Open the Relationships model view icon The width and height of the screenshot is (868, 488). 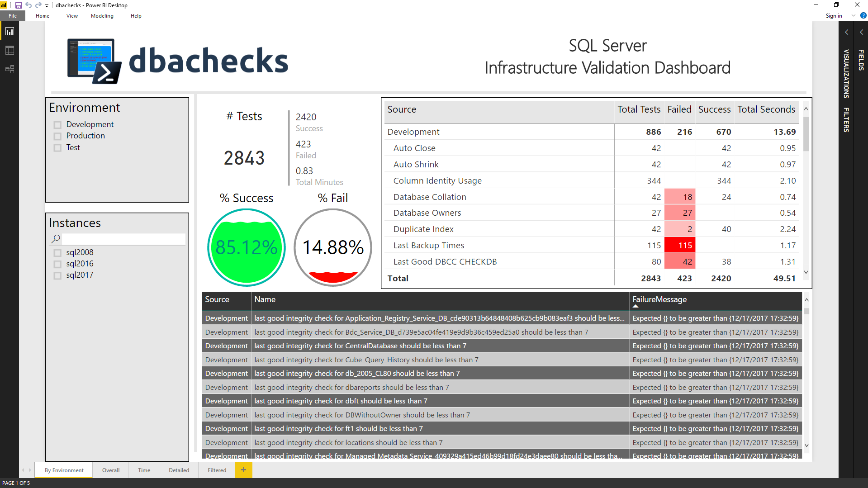[9, 69]
